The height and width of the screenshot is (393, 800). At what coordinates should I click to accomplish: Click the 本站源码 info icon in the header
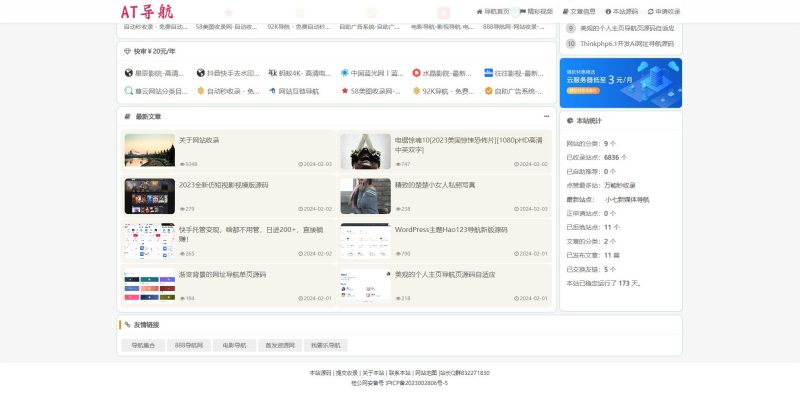tap(608, 11)
